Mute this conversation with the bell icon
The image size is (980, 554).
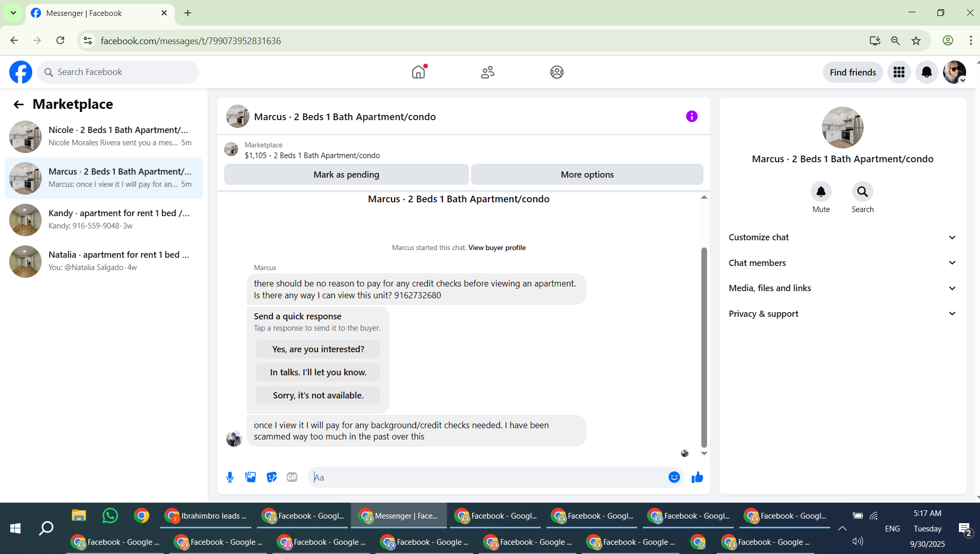coord(821,192)
